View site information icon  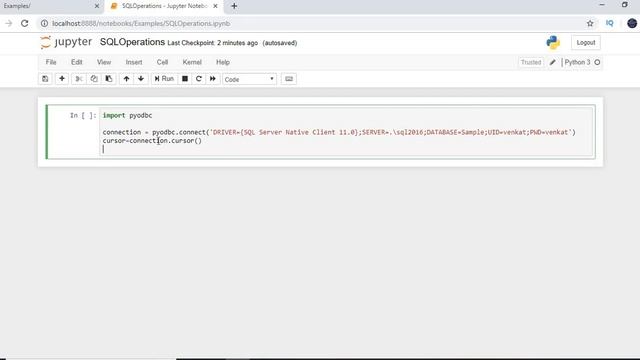click(x=44, y=24)
